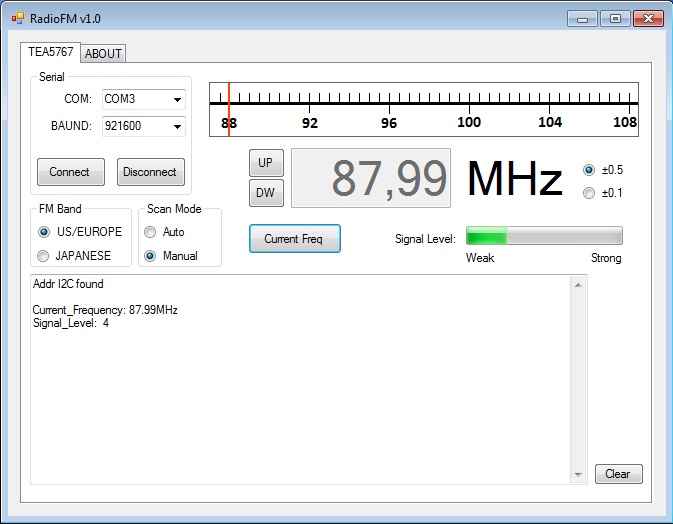Select the TEA5767 tab
673x524 pixels.
50,52
